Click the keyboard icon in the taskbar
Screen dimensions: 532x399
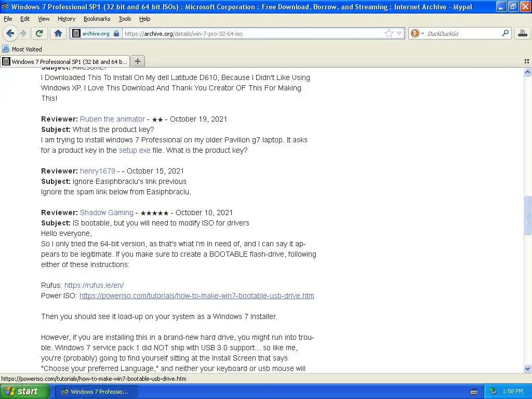[474, 392]
